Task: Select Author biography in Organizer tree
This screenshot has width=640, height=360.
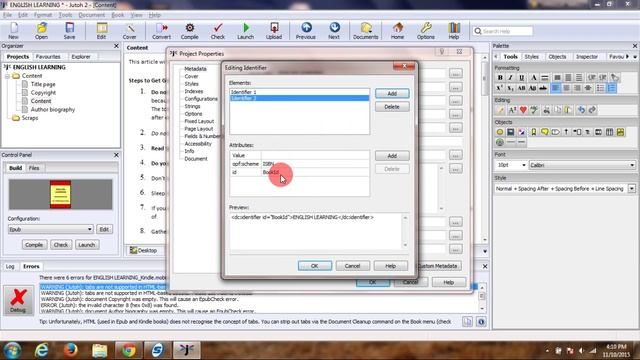Action: coord(53,109)
